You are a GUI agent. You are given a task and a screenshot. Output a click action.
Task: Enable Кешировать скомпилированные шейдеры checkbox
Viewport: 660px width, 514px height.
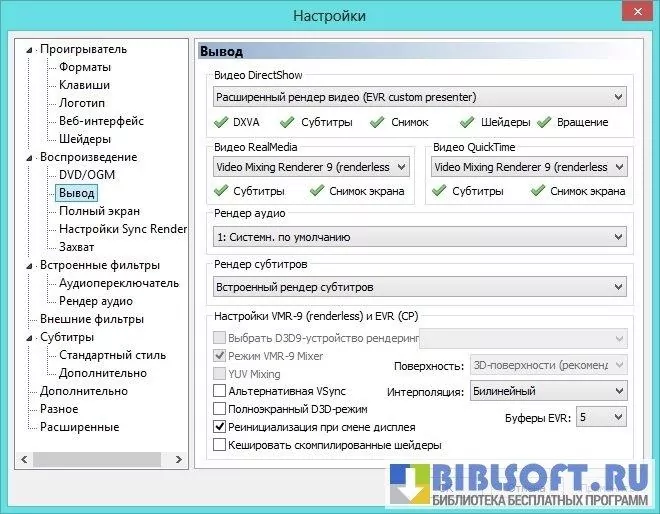click(x=220, y=444)
